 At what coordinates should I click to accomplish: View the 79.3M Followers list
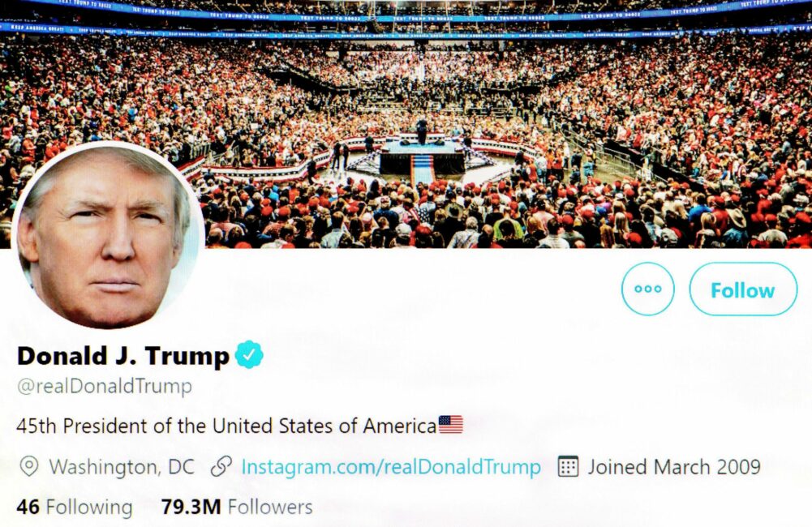pyautogui.click(x=237, y=507)
